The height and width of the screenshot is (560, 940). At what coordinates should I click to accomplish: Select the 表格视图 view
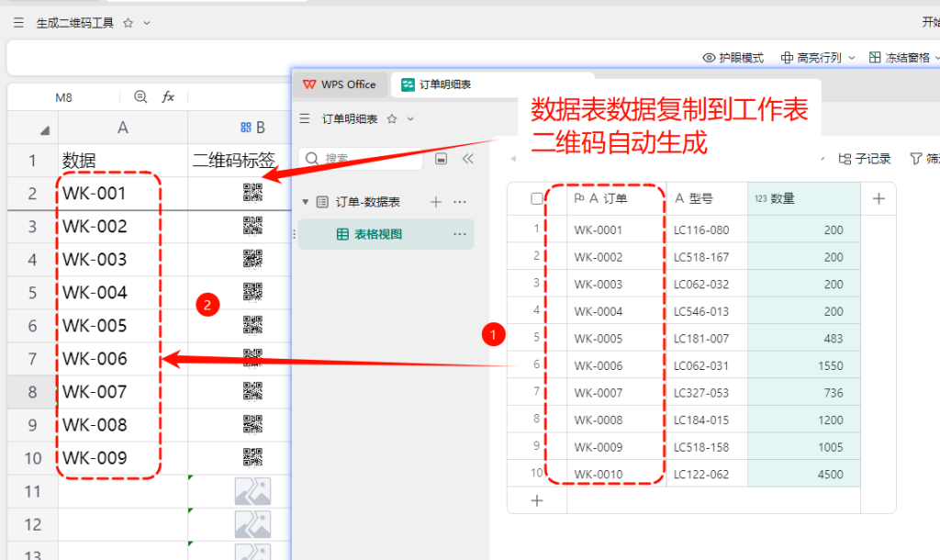click(386, 234)
